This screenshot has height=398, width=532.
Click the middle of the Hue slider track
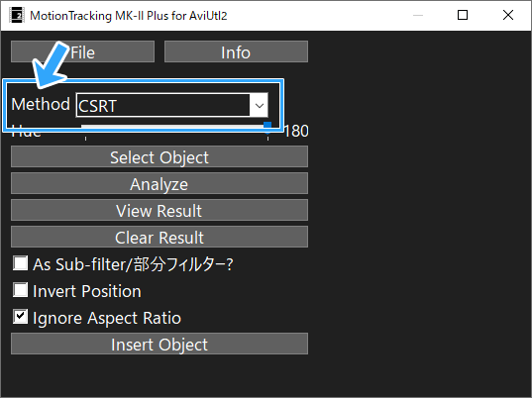tap(176, 127)
